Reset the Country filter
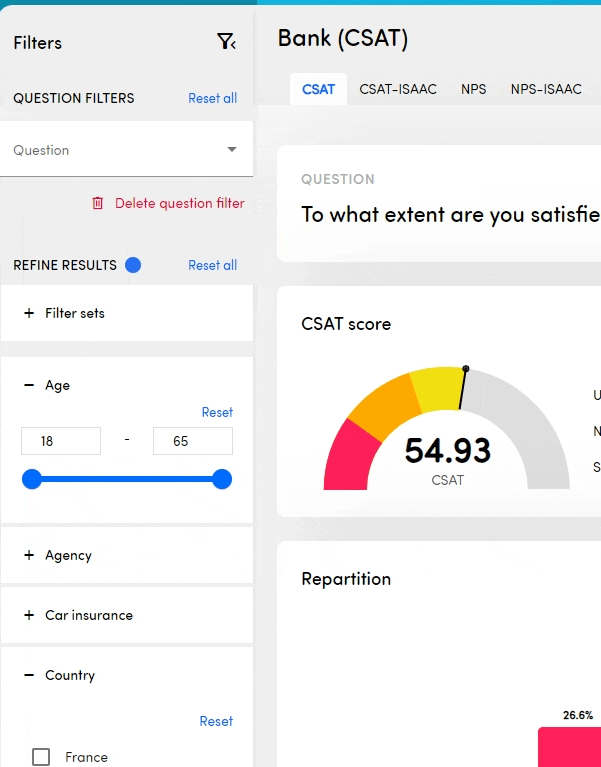 tap(216, 721)
